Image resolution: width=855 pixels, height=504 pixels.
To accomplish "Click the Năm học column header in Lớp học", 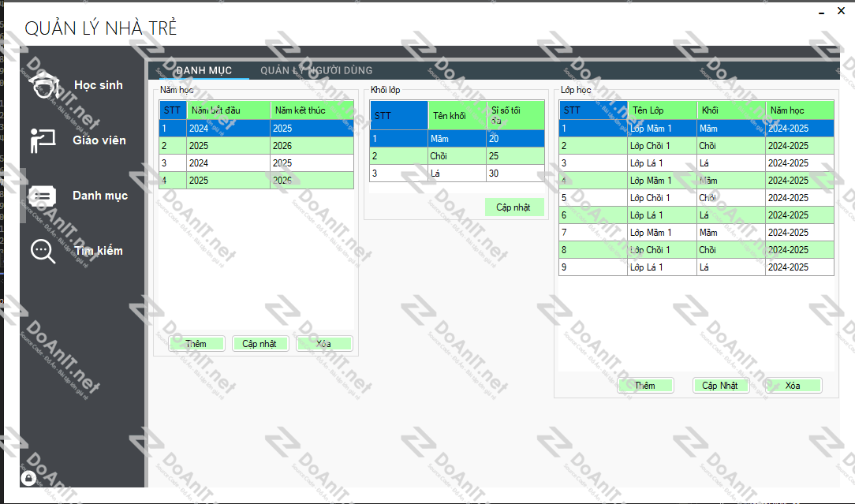I will click(x=800, y=110).
